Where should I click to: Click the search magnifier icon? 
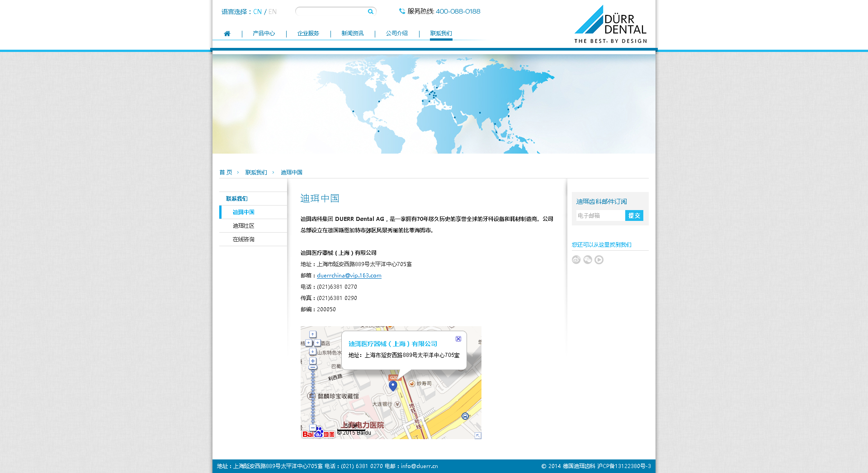370,12
